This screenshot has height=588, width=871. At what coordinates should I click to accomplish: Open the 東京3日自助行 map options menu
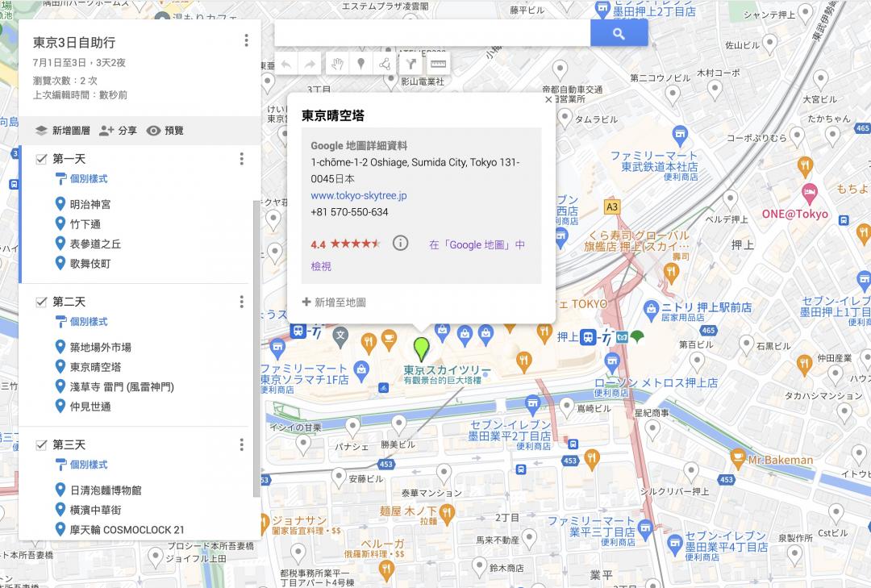(246, 41)
